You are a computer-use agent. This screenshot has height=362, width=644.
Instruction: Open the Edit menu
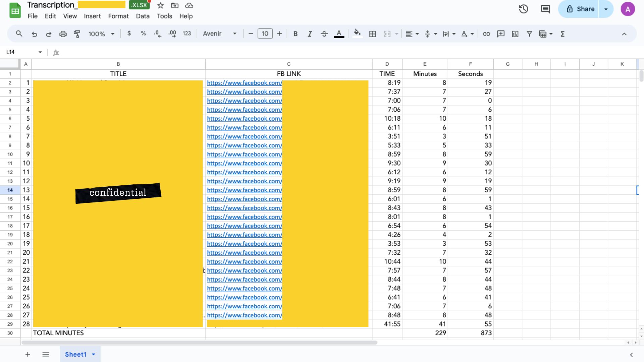50,16
